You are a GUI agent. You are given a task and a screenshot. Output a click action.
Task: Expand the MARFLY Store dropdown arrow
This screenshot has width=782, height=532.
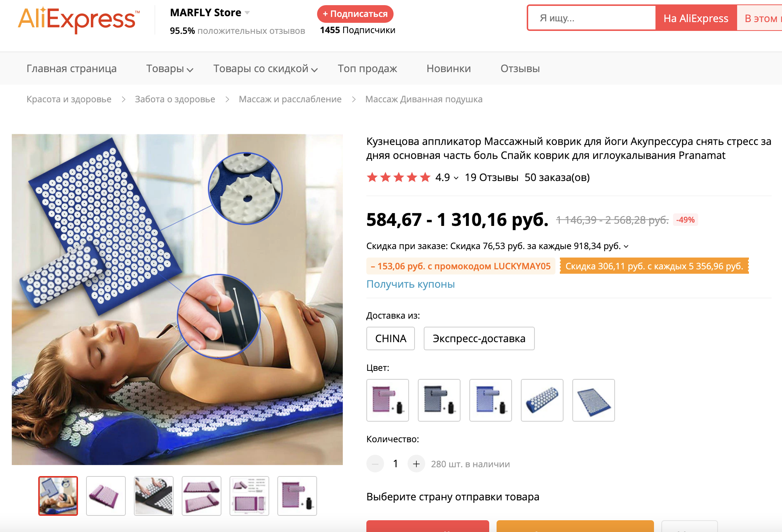click(247, 13)
